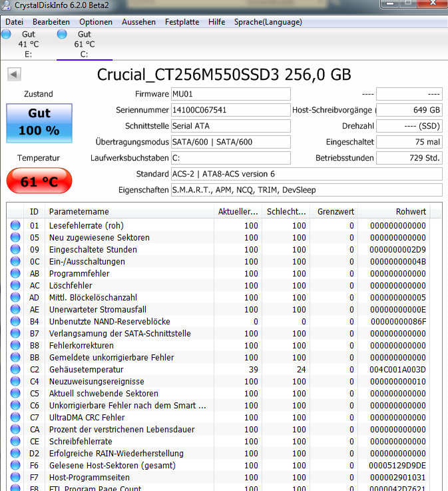Viewport: 448px width, 491px height.
Task: Select raw value 00005129D9DE
Action: click(397, 465)
